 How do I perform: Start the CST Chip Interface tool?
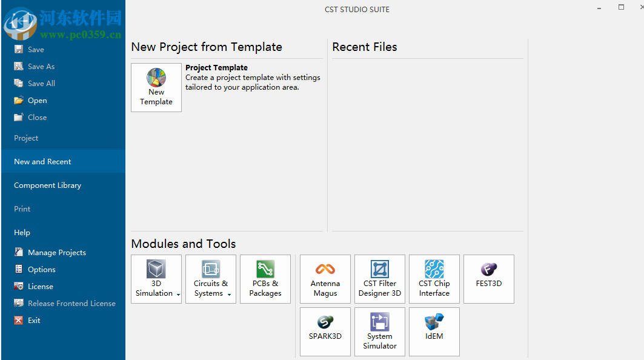pos(434,279)
